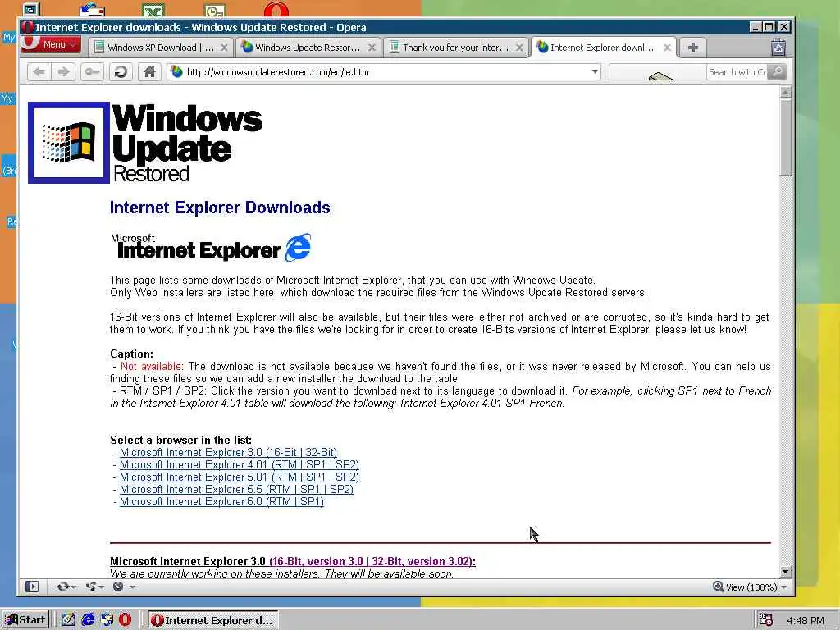The width and height of the screenshot is (840, 630).
Task: Click the red 'Not available' caption text
Action: point(151,367)
